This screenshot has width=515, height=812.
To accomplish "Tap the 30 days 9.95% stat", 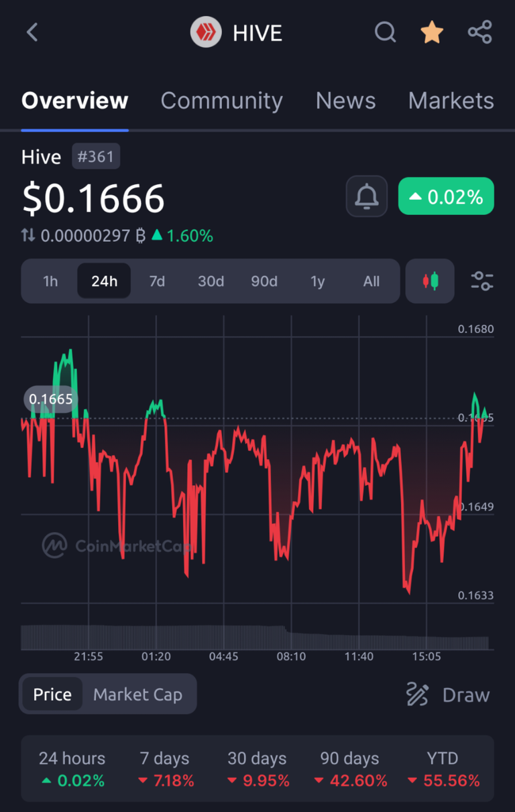I will pos(257,770).
